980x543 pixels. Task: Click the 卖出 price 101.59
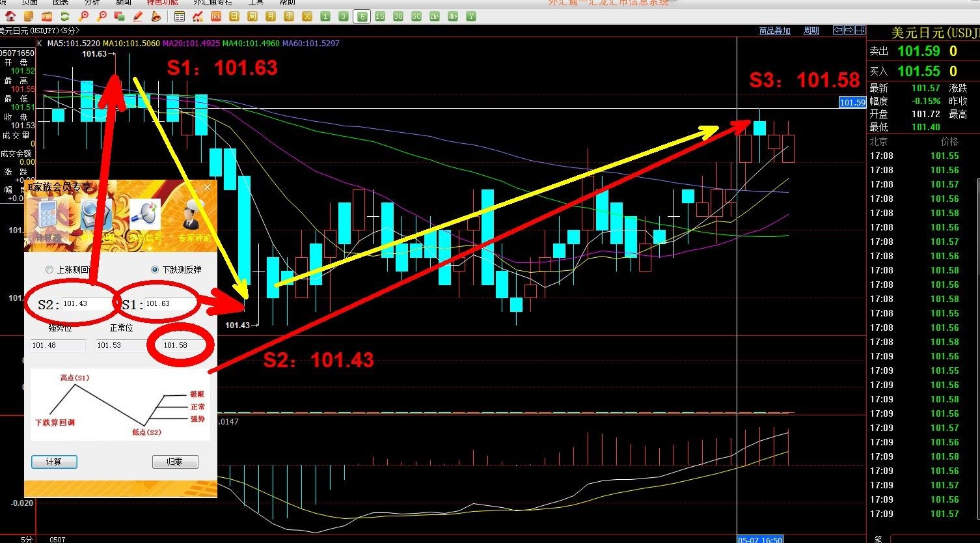919,51
